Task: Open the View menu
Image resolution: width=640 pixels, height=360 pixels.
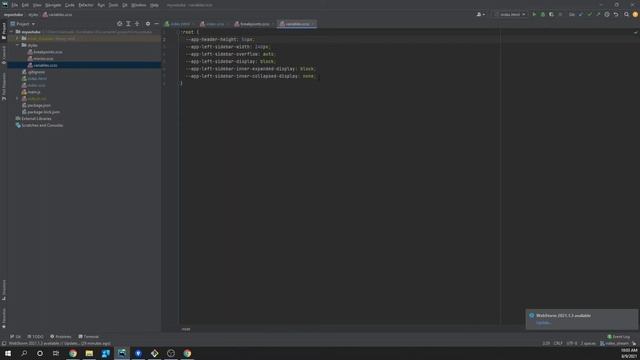Action: [x=37, y=5]
